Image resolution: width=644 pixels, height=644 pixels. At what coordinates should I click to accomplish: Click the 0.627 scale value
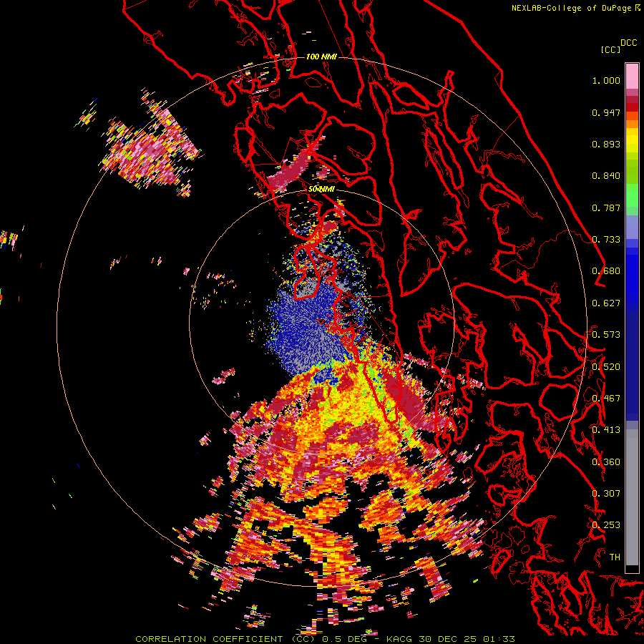[606, 303]
